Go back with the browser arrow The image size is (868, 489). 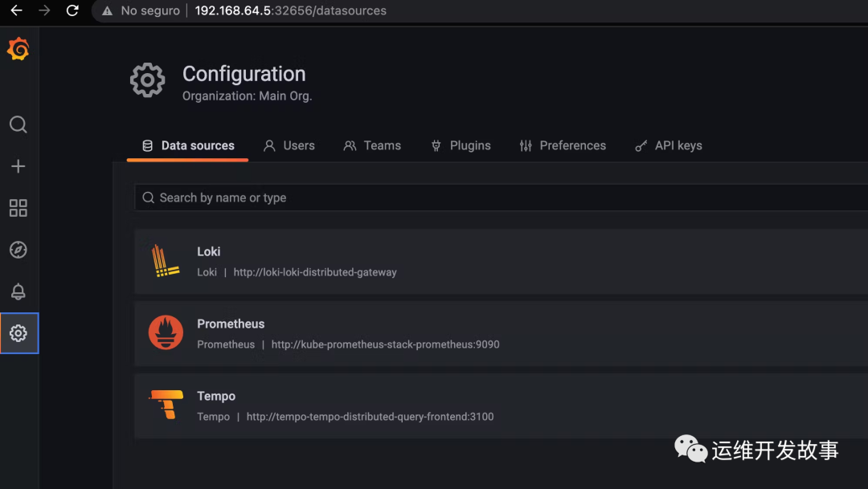(x=16, y=10)
